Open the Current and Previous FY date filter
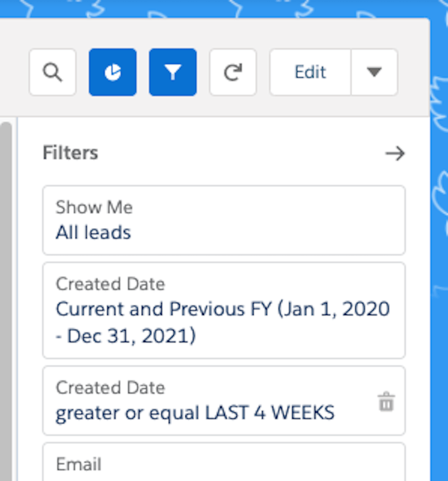 pyautogui.click(x=223, y=310)
